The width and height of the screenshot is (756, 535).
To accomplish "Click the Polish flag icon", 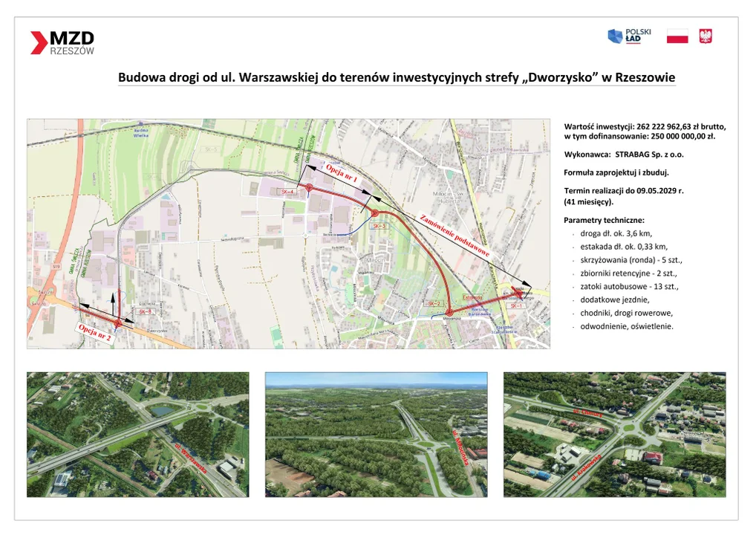I will (x=677, y=36).
